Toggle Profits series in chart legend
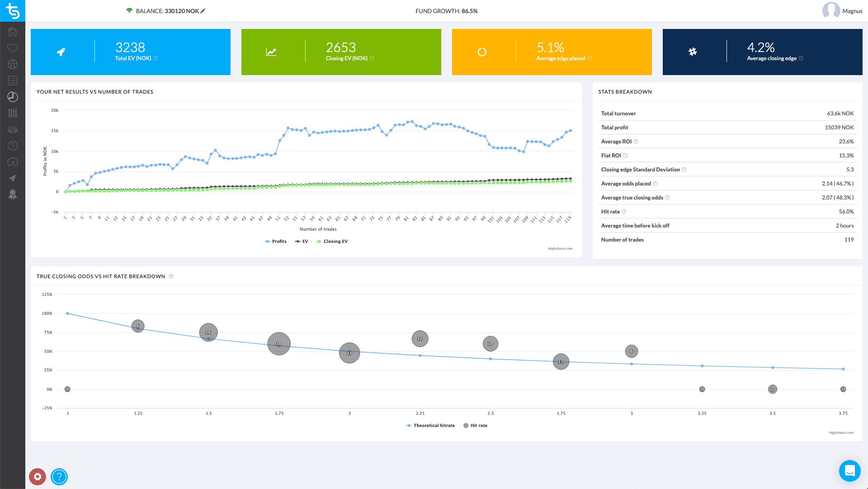This screenshot has height=489, width=868. tap(276, 242)
